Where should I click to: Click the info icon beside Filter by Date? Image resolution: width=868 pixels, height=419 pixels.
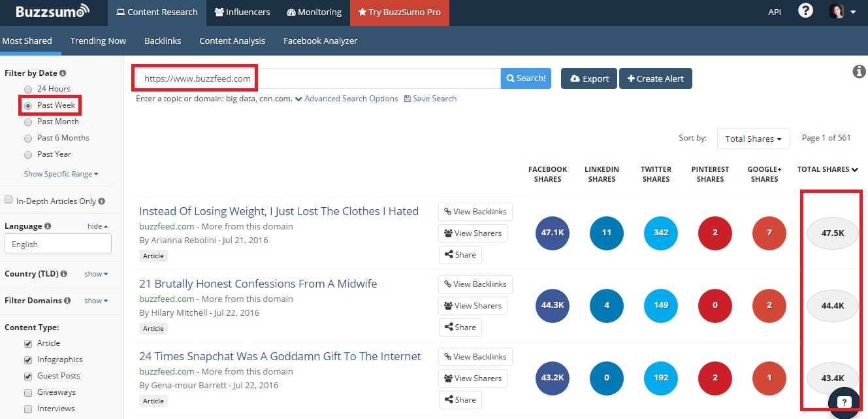tap(63, 73)
